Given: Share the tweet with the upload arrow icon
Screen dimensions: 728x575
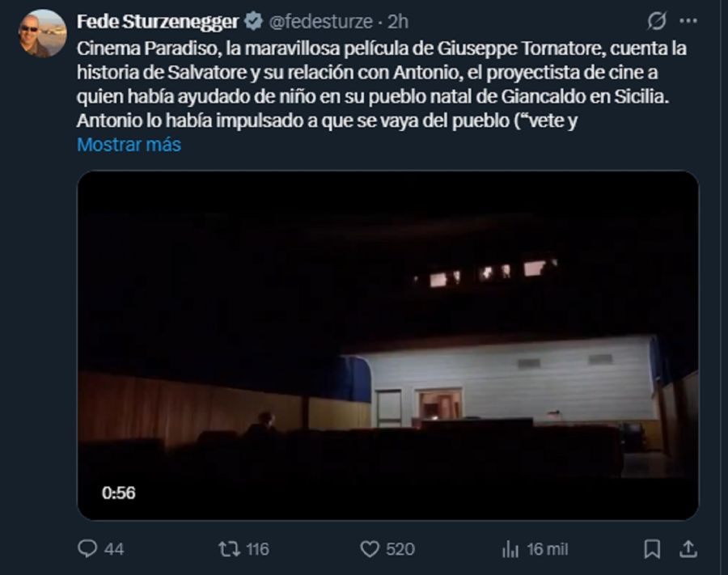Looking at the screenshot, I should (688, 549).
